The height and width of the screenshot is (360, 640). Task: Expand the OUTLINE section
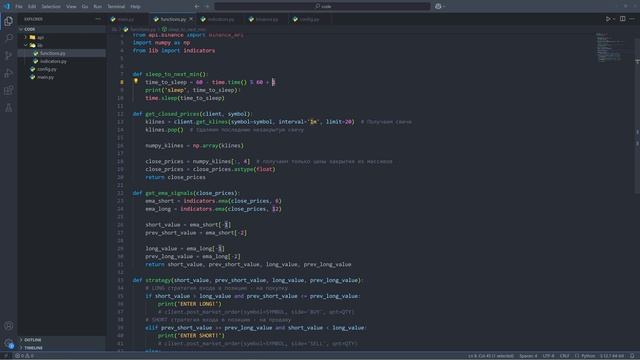coord(61,340)
